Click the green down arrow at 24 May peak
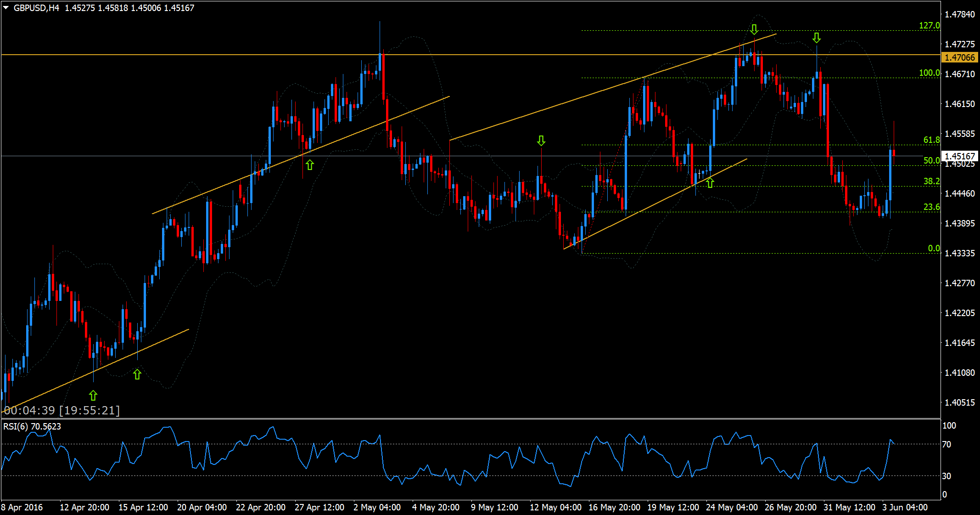The height and width of the screenshot is (515, 980). click(x=755, y=29)
